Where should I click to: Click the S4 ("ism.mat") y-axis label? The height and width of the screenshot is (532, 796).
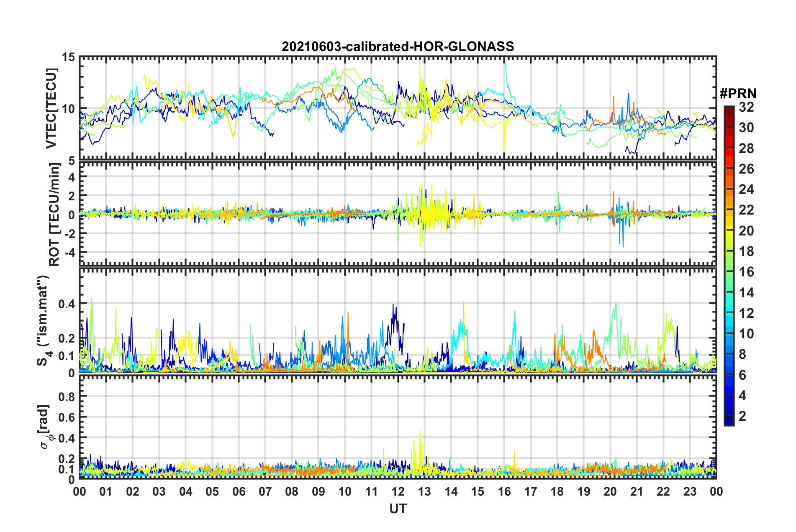(44, 320)
